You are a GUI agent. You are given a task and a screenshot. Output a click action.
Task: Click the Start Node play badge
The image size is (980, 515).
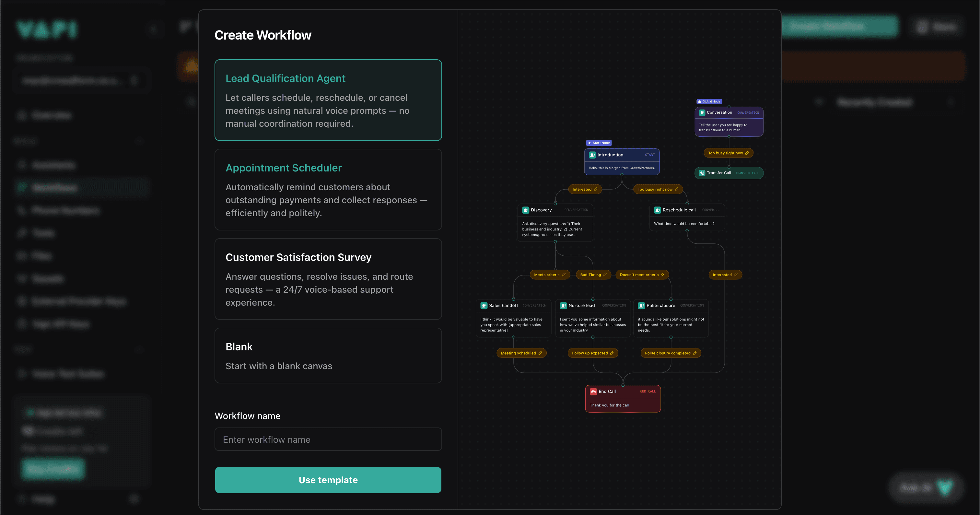coord(599,143)
